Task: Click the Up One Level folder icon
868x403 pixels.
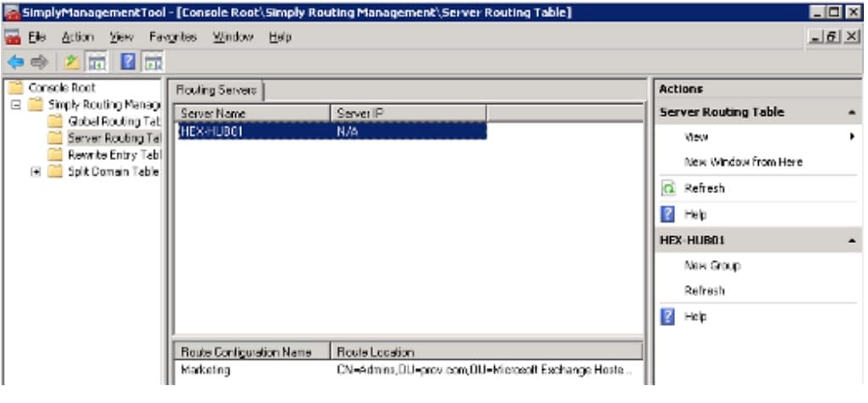Action: point(73,62)
